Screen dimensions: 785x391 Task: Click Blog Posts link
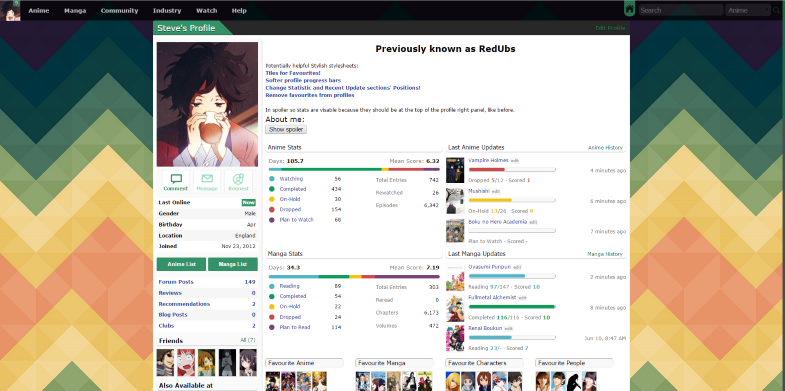pyautogui.click(x=173, y=314)
